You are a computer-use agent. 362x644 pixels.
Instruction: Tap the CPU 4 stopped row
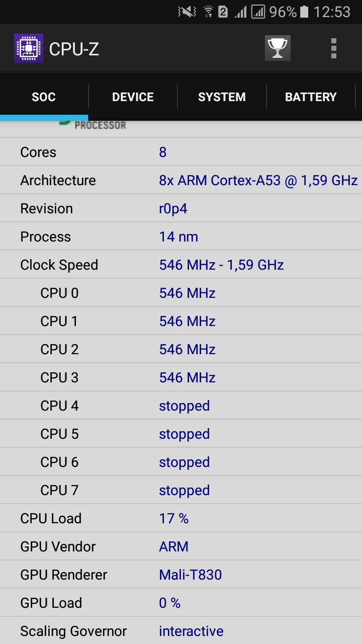point(181,406)
